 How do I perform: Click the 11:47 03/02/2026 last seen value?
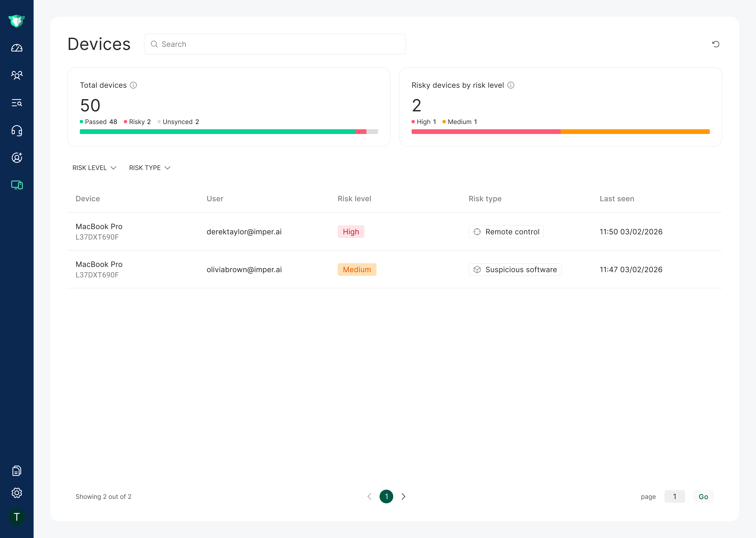coord(631,270)
